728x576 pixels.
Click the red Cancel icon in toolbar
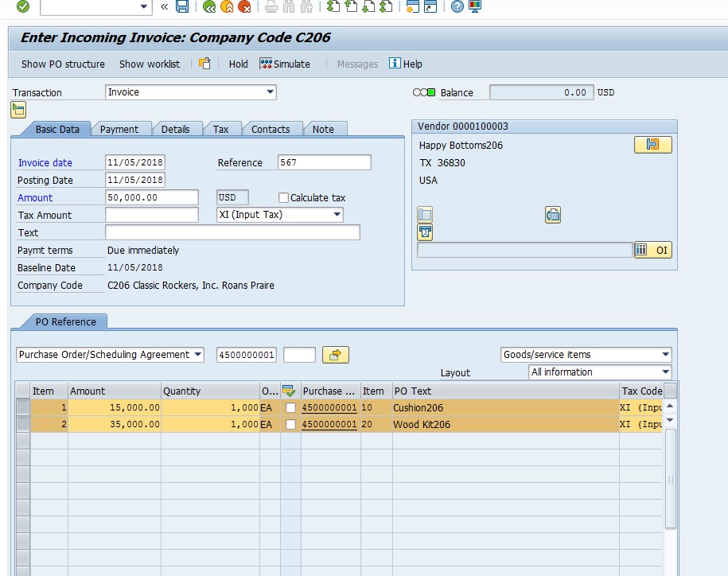[244, 6]
